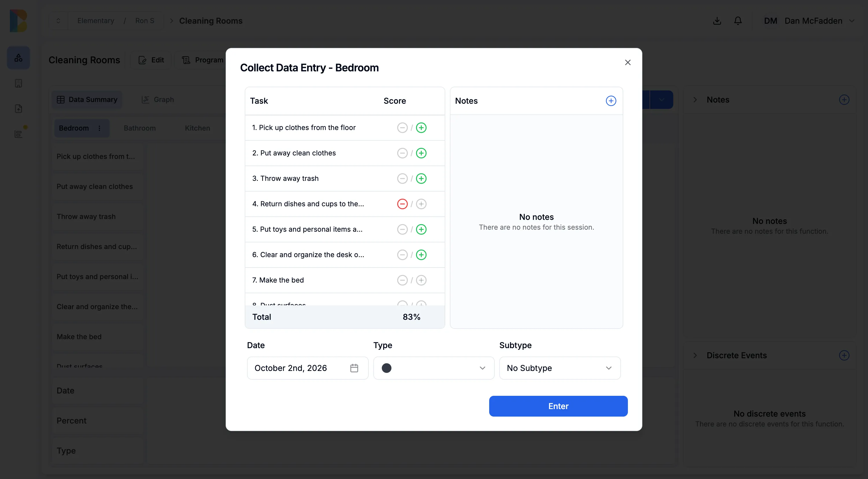The height and width of the screenshot is (479, 868).
Task: Mark minus for Put toys and personal items
Action: coord(402,229)
